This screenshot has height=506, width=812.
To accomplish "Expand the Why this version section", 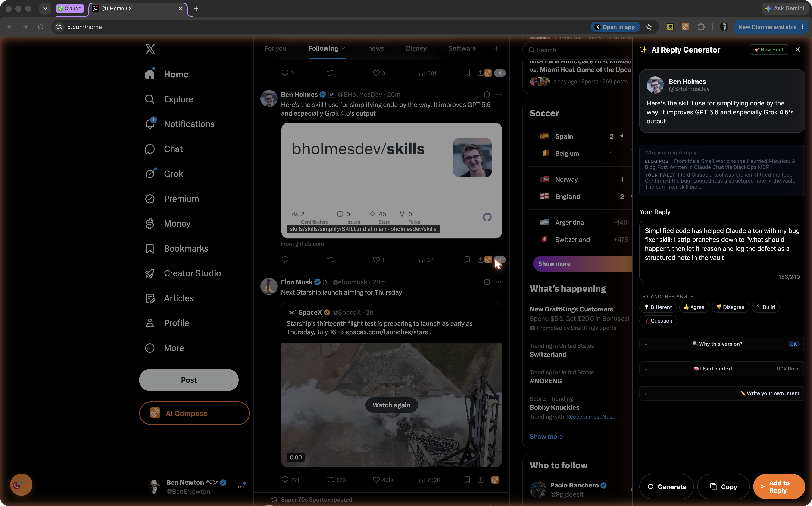I will (722, 344).
